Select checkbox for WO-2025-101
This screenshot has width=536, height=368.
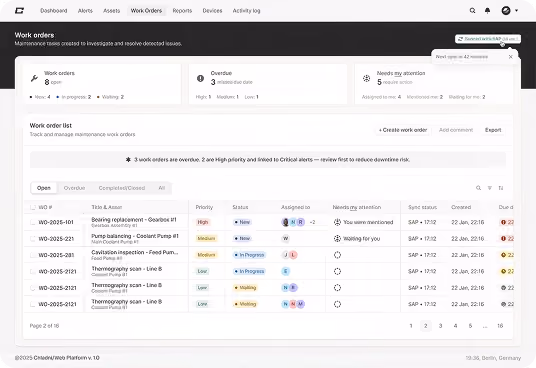33,222
